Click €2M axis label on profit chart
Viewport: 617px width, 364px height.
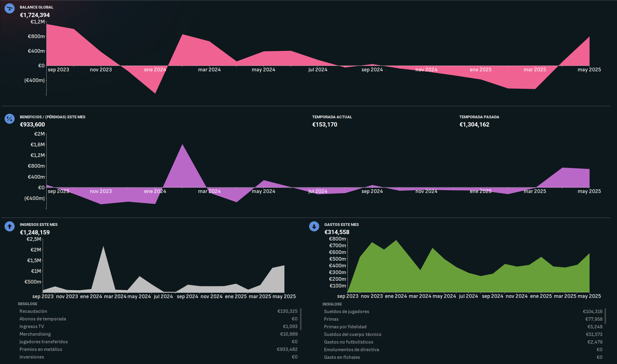(x=39, y=134)
